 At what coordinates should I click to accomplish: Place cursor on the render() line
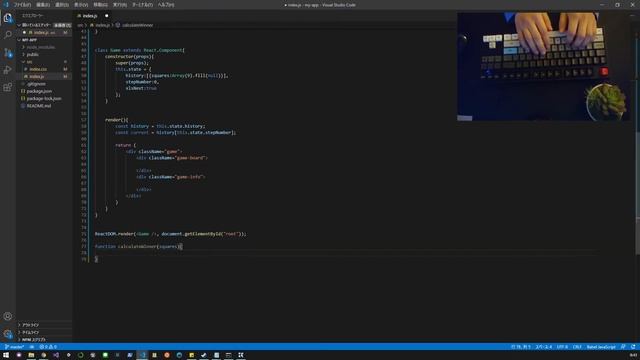click(x=116, y=120)
